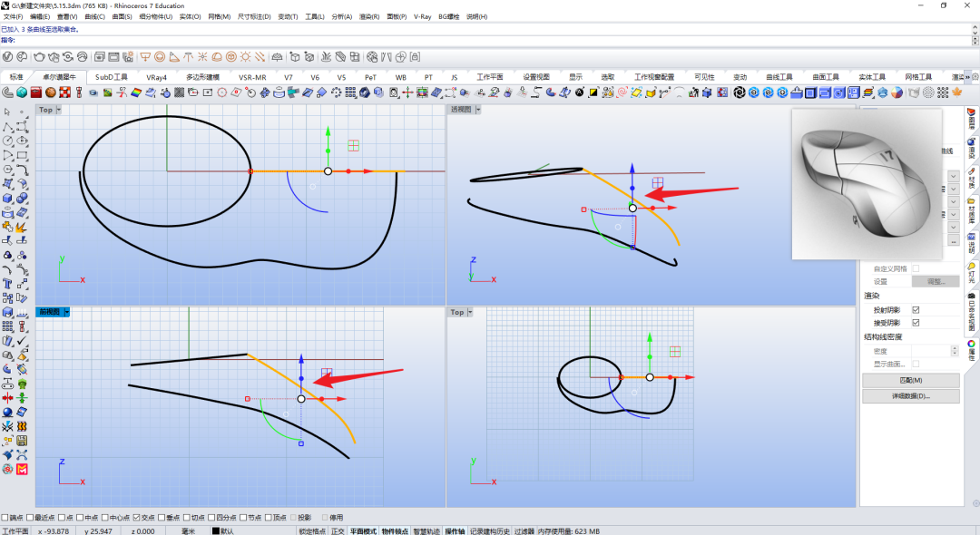Open 前视图 viewport title dropdown arrow

click(x=66, y=312)
